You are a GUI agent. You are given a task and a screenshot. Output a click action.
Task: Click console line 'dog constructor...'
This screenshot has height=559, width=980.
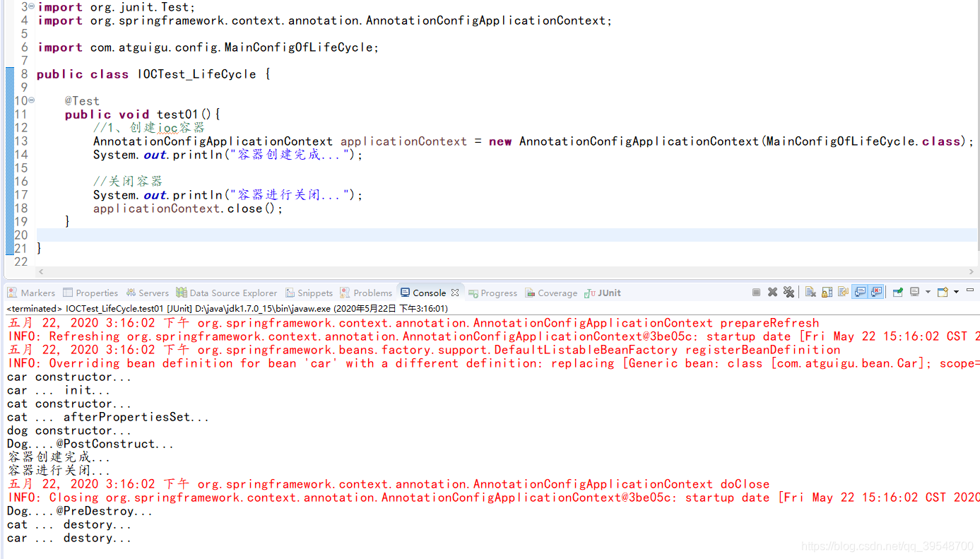pyautogui.click(x=69, y=430)
